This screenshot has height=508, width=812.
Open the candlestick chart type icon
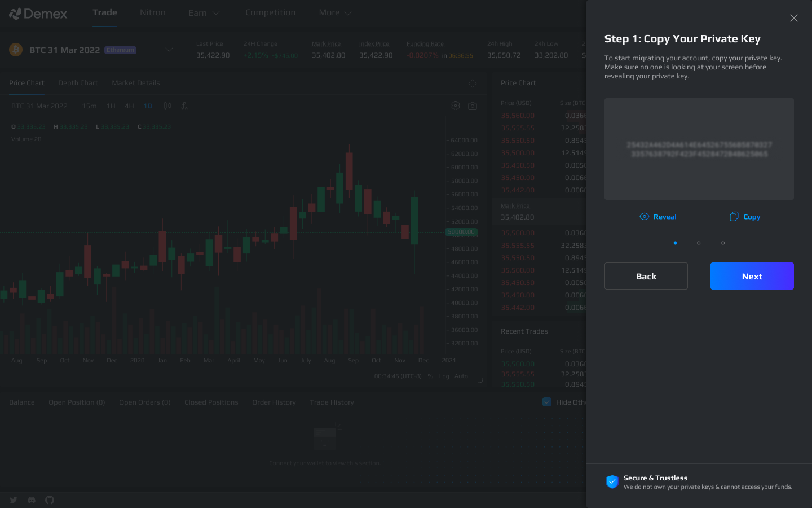[167, 106]
